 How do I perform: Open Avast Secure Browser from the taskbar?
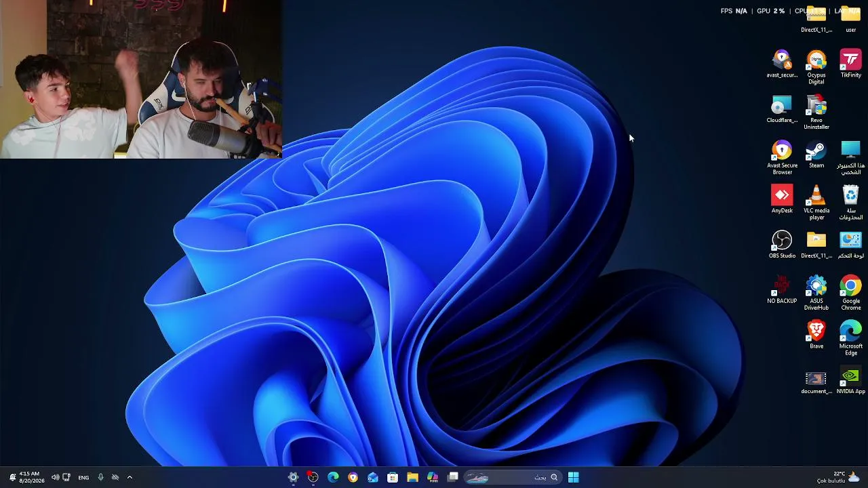353,477
